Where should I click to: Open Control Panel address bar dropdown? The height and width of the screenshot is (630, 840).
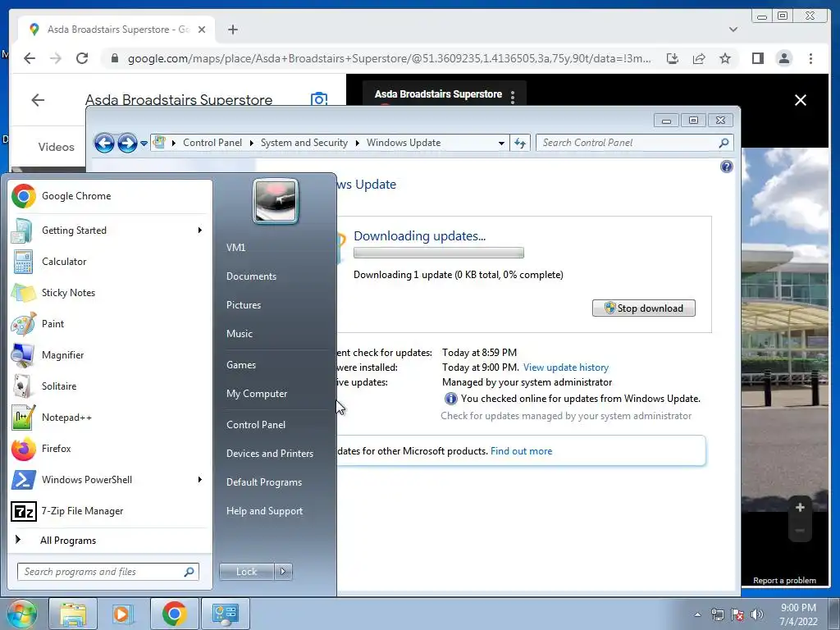point(501,143)
